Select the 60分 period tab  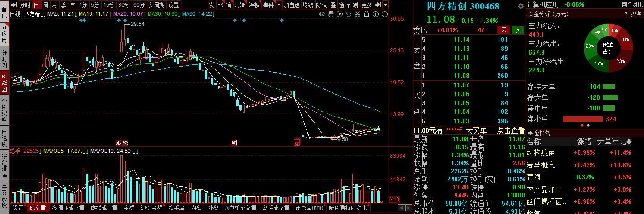tap(139, 5)
